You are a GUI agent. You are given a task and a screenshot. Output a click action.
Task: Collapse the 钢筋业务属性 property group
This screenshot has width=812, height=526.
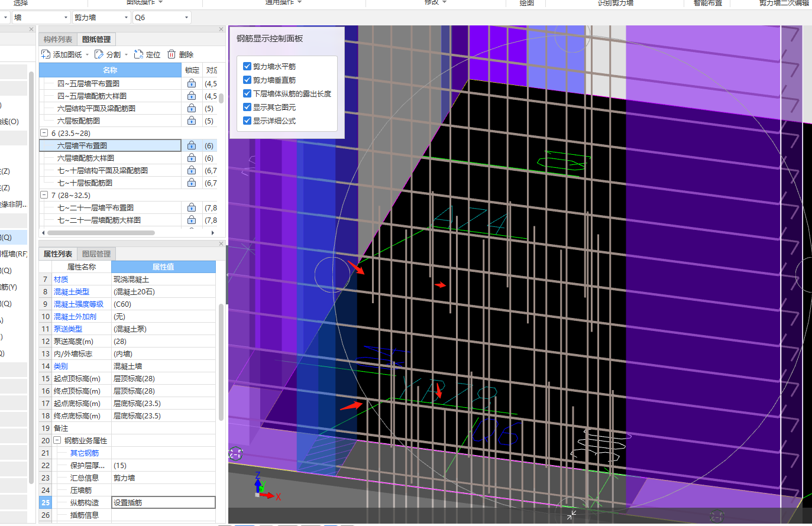click(x=57, y=440)
